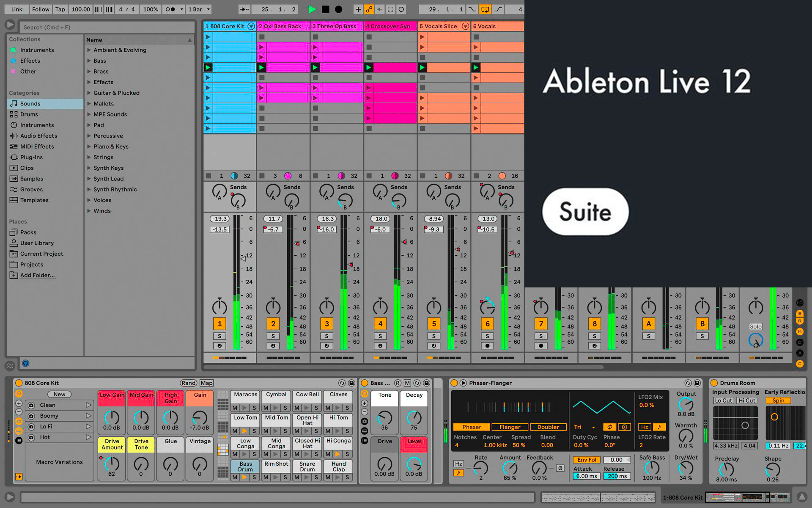812x508 pixels.
Task: Toggle the Automation Arm button
Action: pos(369,9)
